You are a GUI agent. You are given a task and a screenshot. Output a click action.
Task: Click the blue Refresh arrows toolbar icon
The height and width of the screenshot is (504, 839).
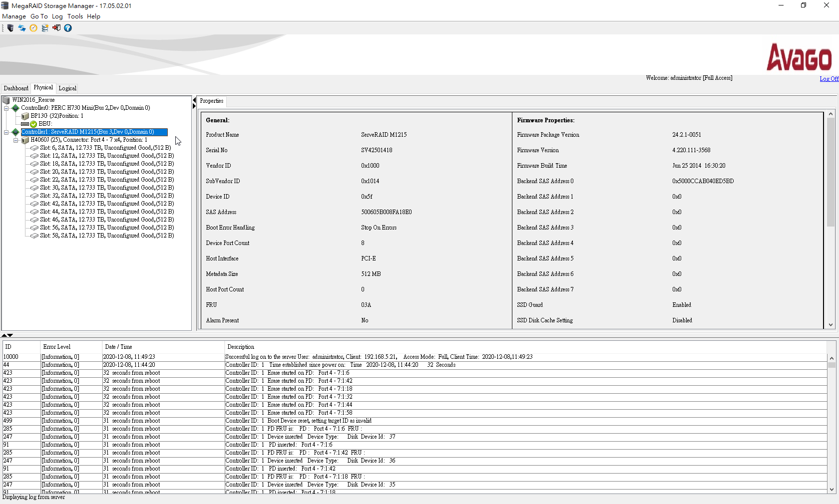[22, 28]
